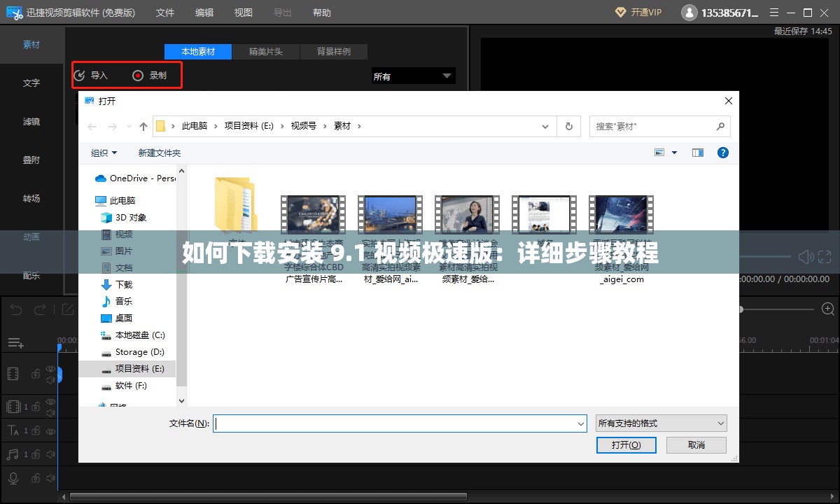The width and height of the screenshot is (840, 504).
Task: Switch to the 精美片头 tab
Action: (266, 52)
